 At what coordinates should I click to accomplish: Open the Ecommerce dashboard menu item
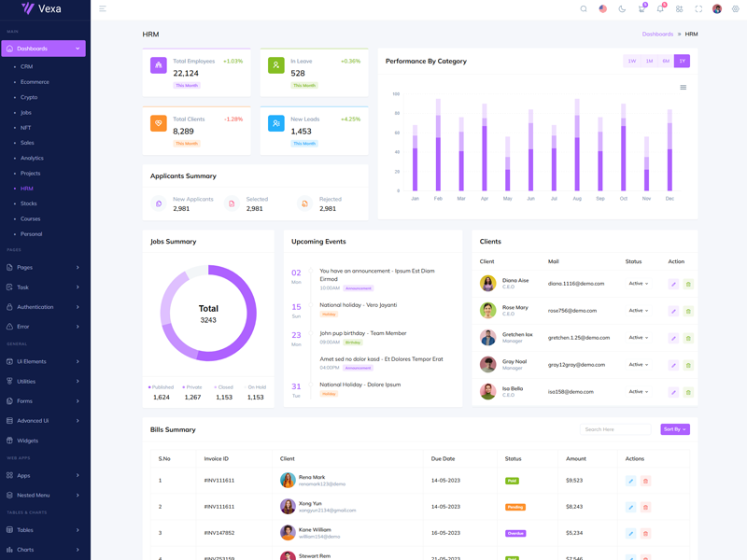point(35,82)
